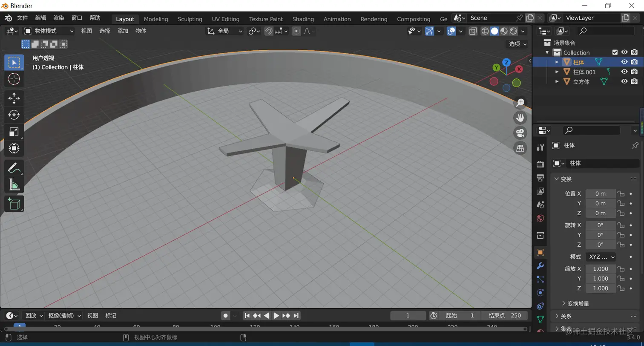Select 立方体 in the outliner
The image size is (644, 346).
coord(581,82)
